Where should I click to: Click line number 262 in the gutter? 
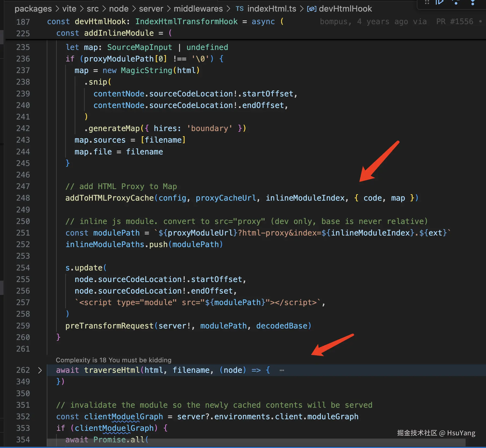(23, 370)
